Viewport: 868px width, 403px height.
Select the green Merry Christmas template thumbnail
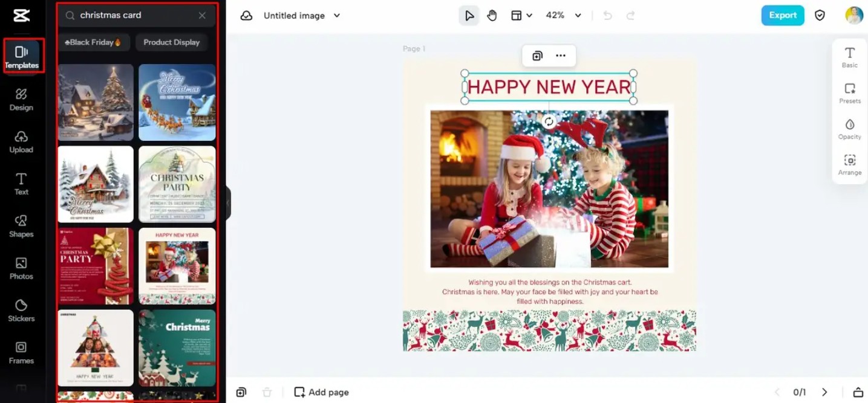(x=177, y=348)
